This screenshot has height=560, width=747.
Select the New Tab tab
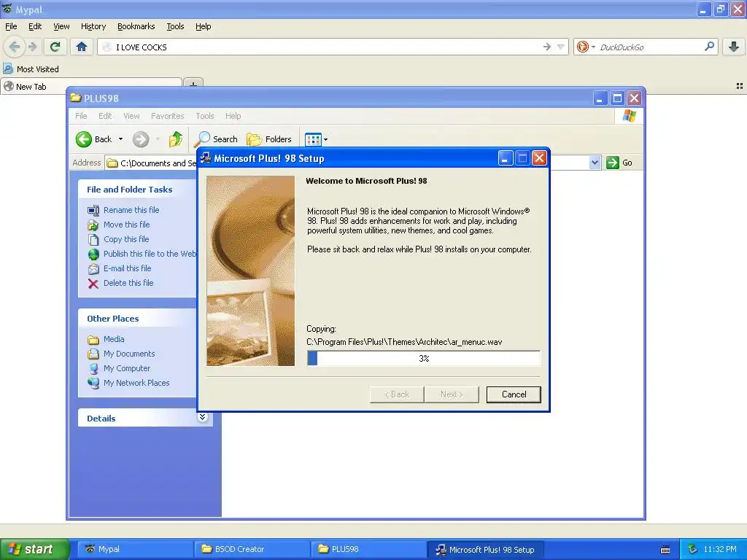(x=90, y=86)
